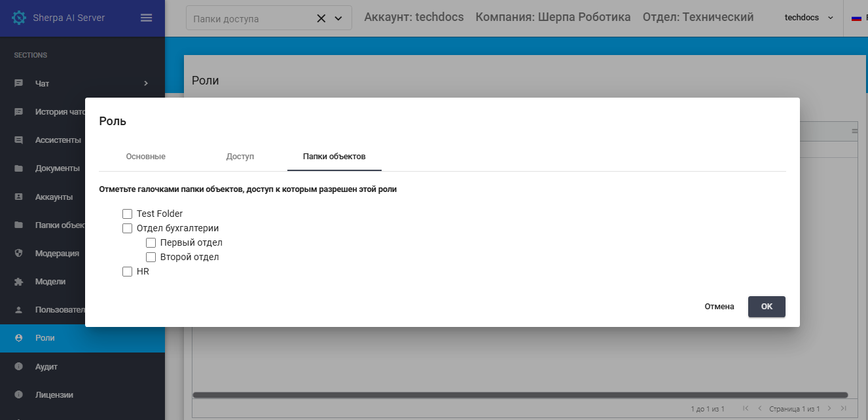The width and height of the screenshot is (868, 420).
Task: Switch to the Доступ tab
Action: pyautogui.click(x=240, y=157)
